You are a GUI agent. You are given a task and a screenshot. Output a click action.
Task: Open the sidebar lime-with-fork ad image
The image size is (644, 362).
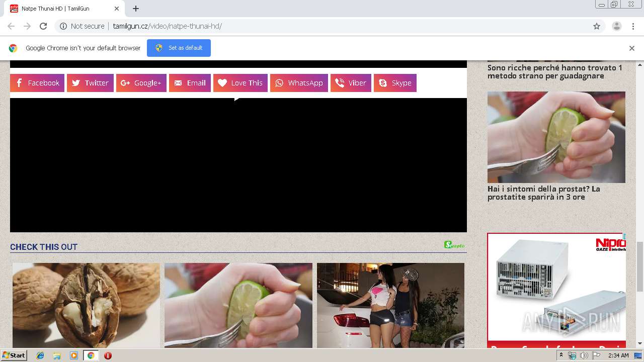[x=556, y=137]
